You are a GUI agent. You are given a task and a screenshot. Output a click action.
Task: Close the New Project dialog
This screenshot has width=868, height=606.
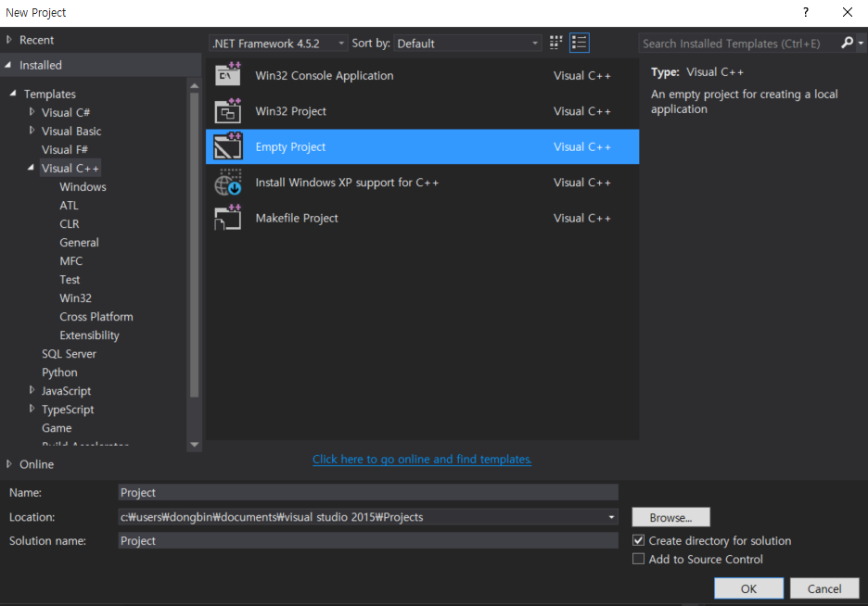click(847, 12)
